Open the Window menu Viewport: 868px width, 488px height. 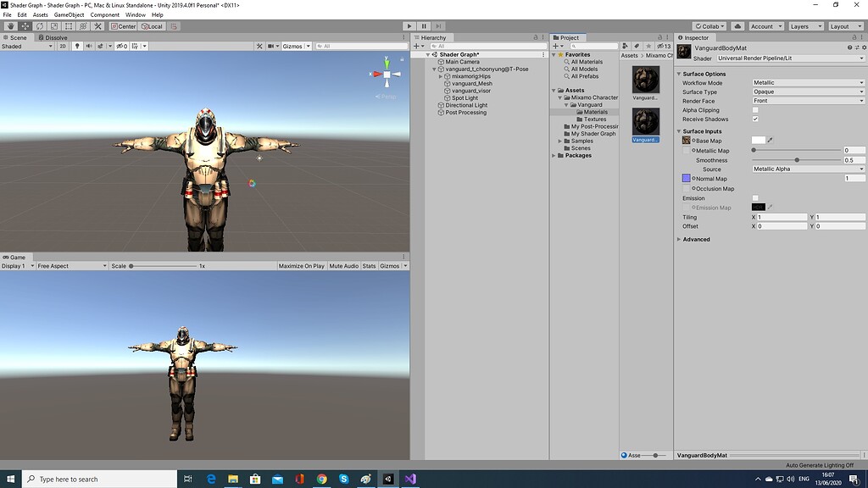coord(136,14)
